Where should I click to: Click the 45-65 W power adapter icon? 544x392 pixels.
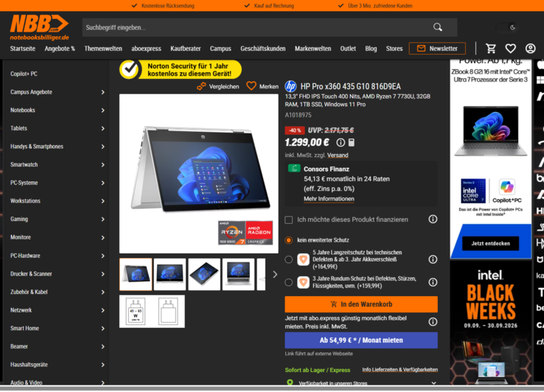pyautogui.click(x=136, y=311)
